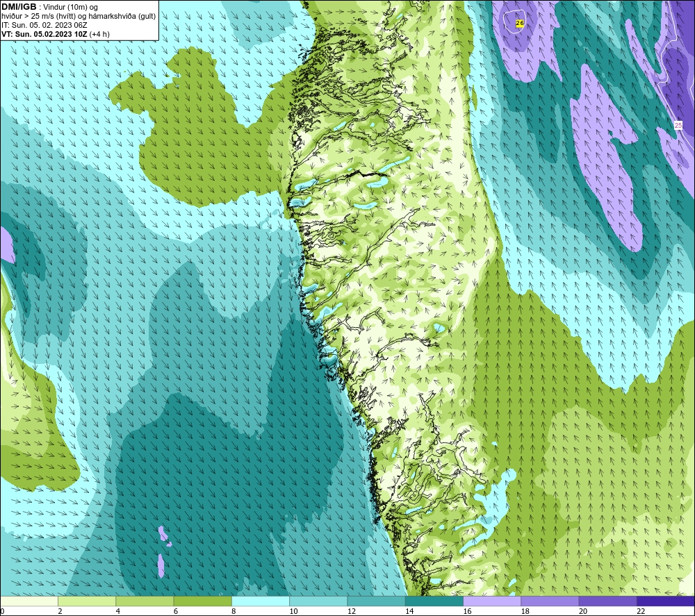Screen dimensions: 695x616
Task: Click the legend scale value '18'
Action: [525, 611]
